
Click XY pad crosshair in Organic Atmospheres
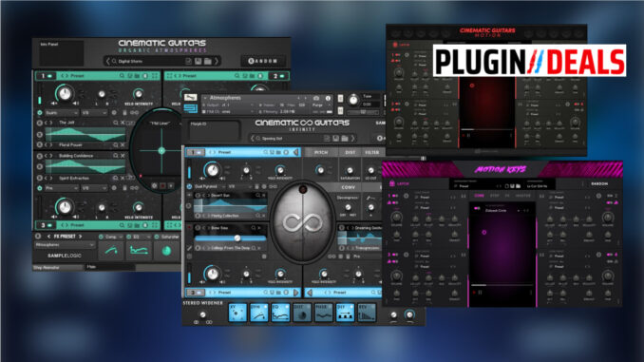(161, 151)
